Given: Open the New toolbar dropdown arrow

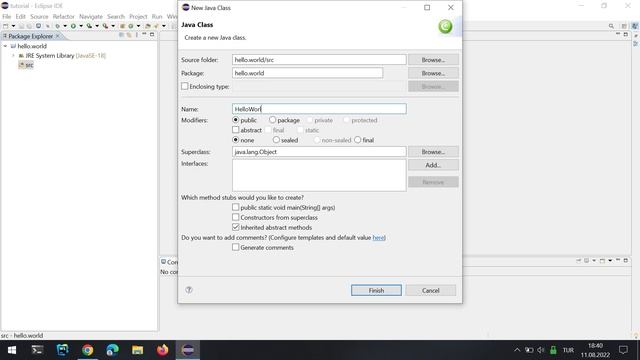Looking at the screenshot, I should tap(13, 26).
